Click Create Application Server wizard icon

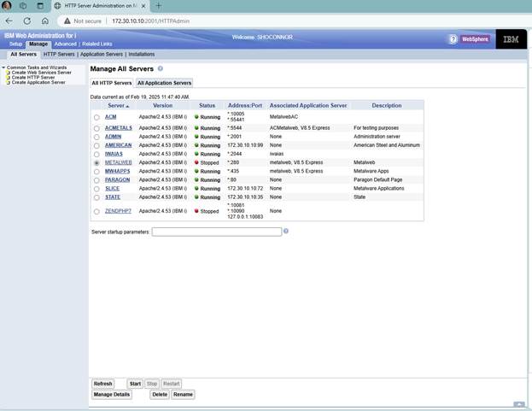[x=9, y=82]
